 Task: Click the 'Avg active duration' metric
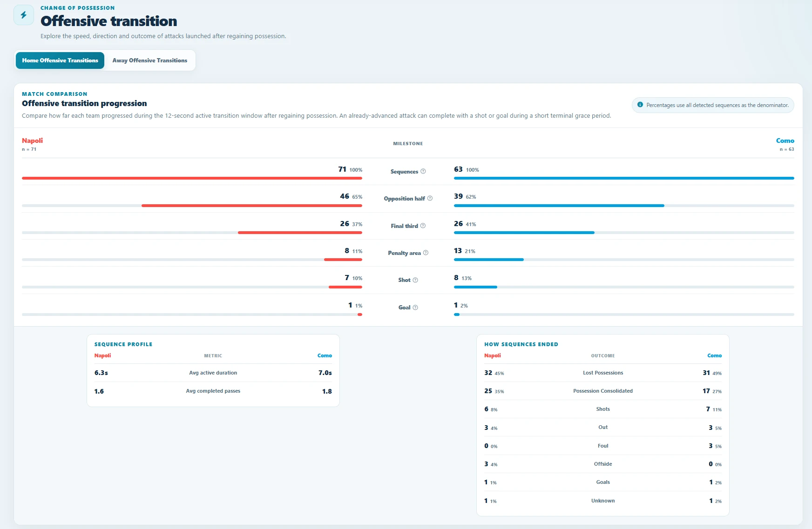[x=213, y=373]
